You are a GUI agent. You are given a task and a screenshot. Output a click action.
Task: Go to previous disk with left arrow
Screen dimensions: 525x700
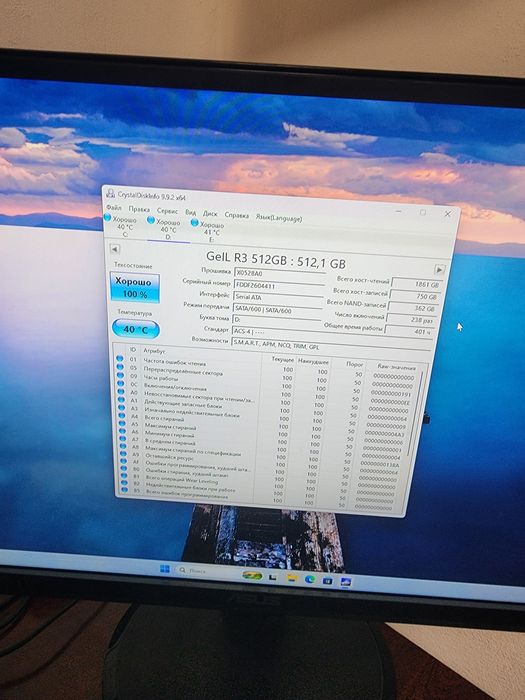point(115,249)
